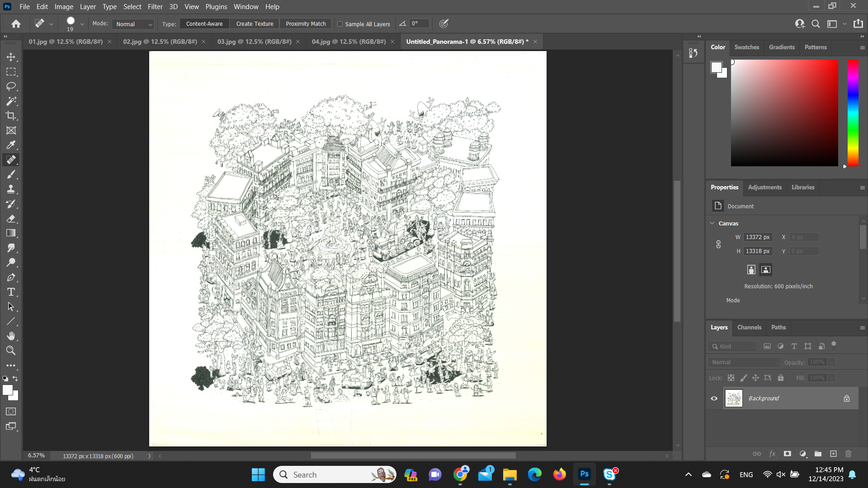The height and width of the screenshot is (488, 868).
Task: Enable Sample All Layers checkbox
Action: 340,24
